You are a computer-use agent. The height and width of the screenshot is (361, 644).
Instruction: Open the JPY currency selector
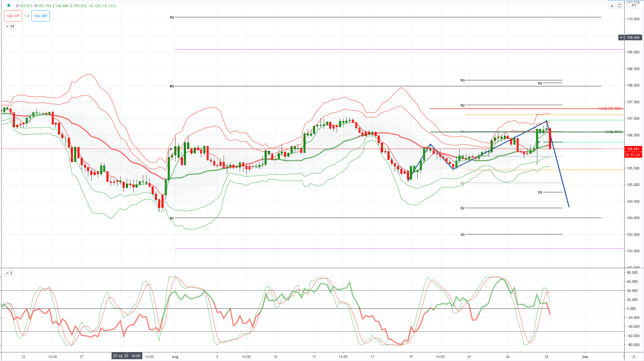point(634,5)
